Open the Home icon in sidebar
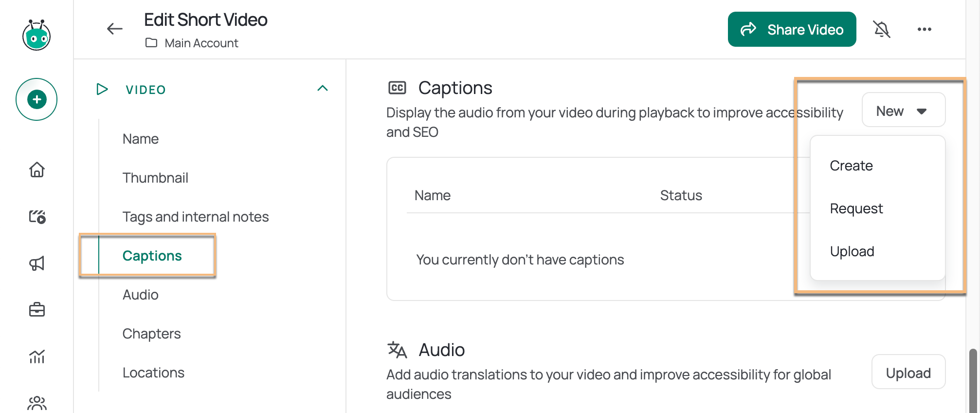The image size is (980, 413). [37, 169]
